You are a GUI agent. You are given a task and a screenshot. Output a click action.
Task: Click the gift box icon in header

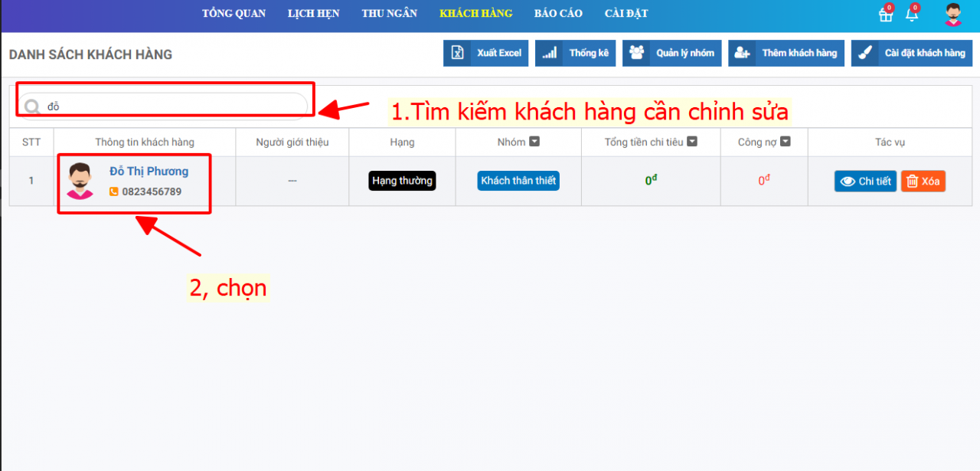pyautogui.click(x=886, y=15)
